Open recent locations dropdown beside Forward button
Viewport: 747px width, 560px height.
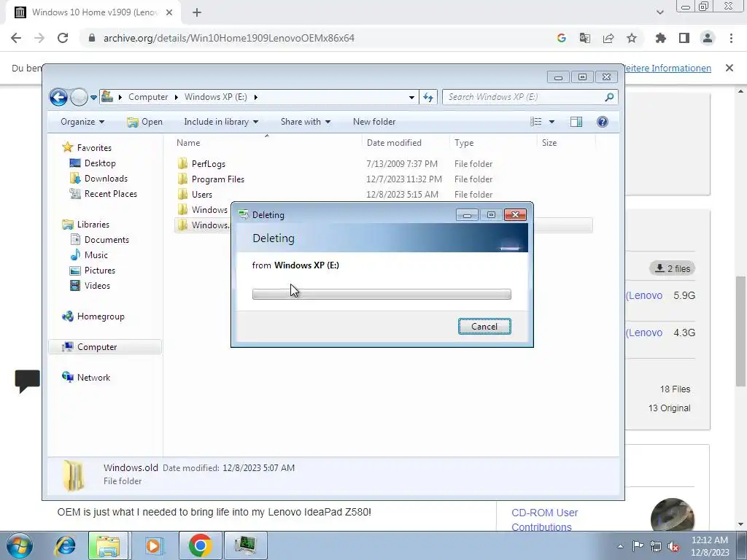94,97
